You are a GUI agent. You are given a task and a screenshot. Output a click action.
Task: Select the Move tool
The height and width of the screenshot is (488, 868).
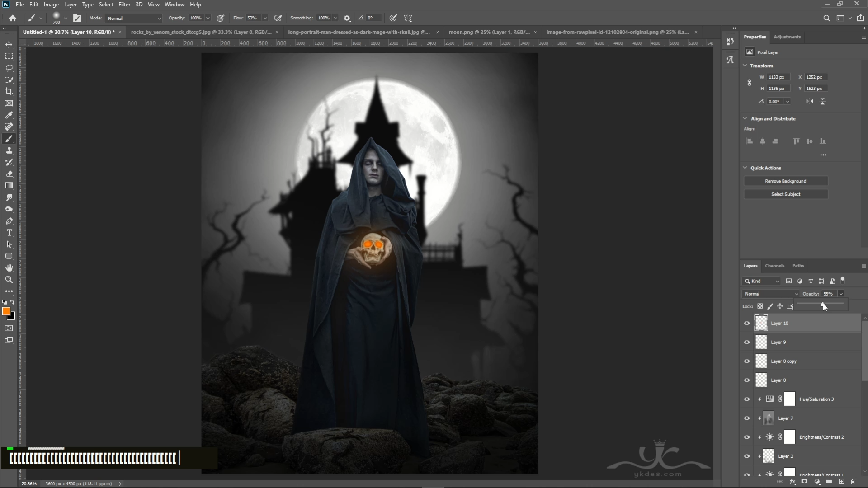coord(9,44)
